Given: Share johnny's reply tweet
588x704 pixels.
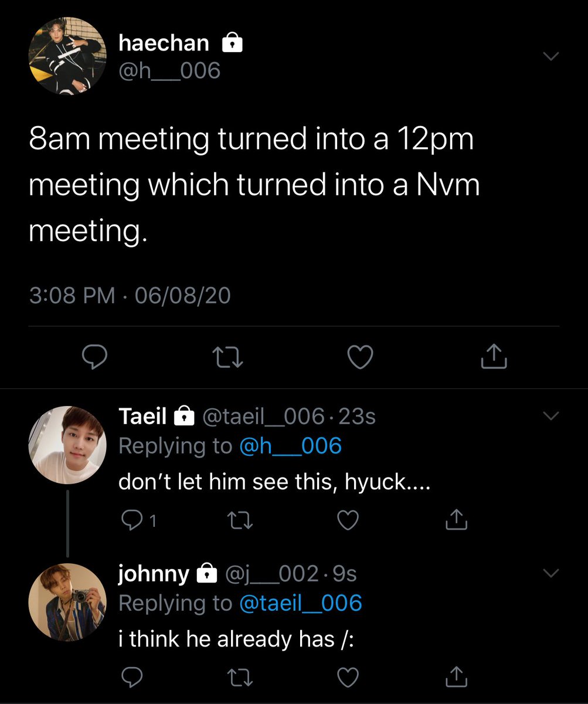Looking at the screenshot, I should (458, 678).
